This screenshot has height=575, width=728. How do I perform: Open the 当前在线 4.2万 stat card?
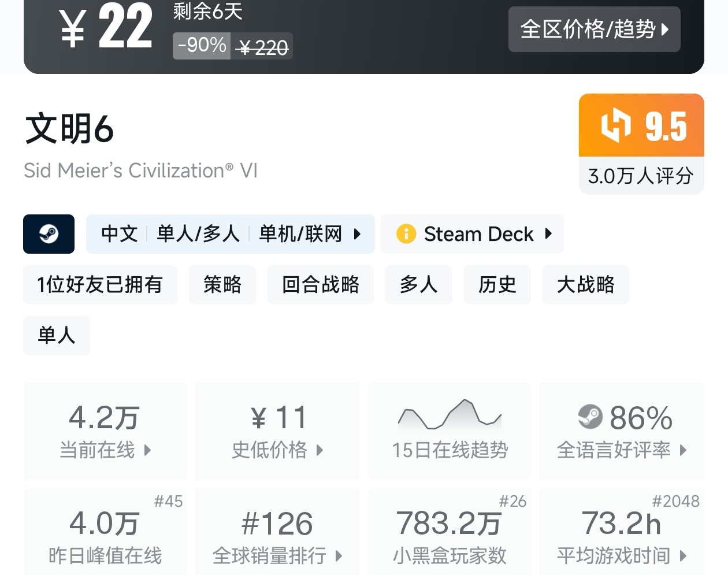coord(105,431)
